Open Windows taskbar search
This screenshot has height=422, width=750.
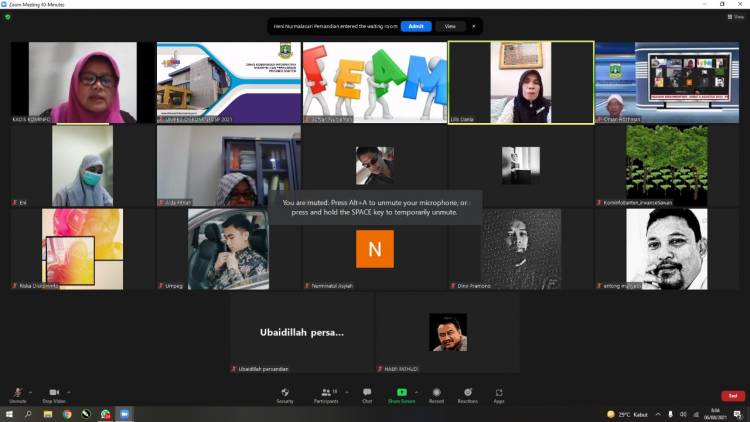(28, 414)
